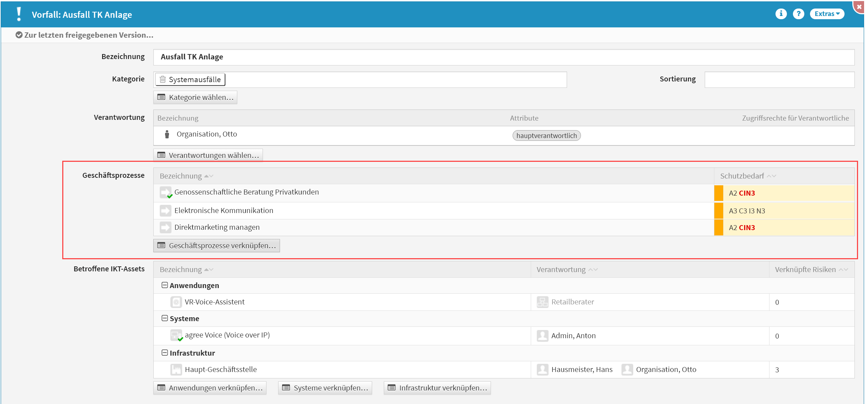868x404 pixels.
Task: Open the Extras dropdown menu
Action: 827,14
